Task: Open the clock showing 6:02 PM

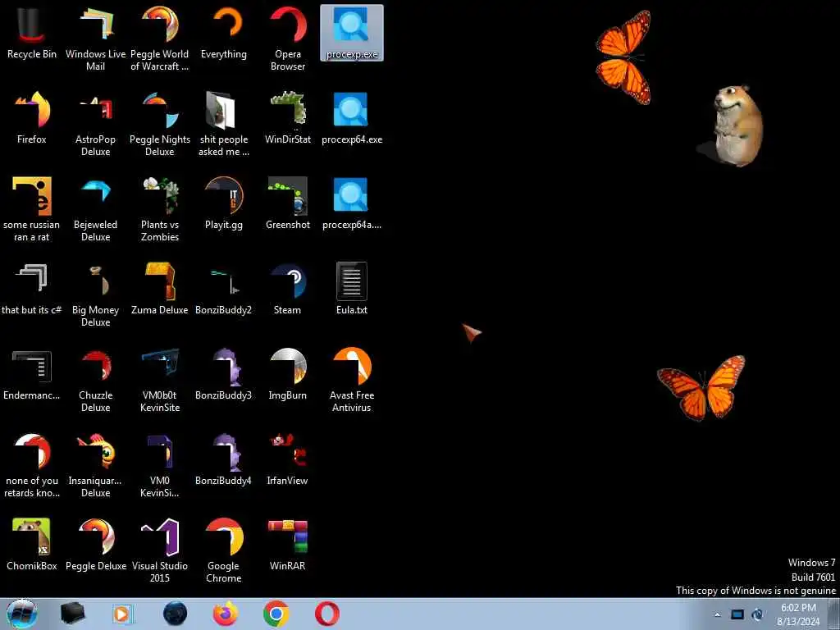Action: 798,614
